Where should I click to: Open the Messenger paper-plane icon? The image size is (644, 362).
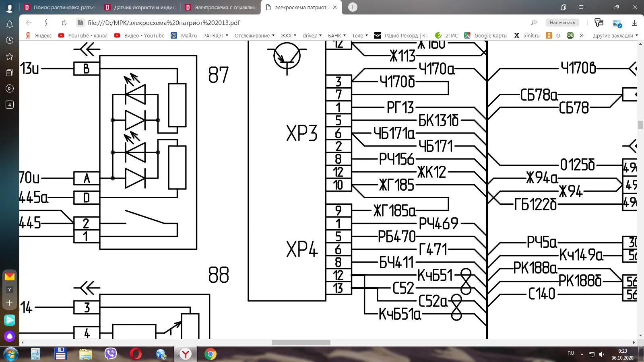(10, 320)
